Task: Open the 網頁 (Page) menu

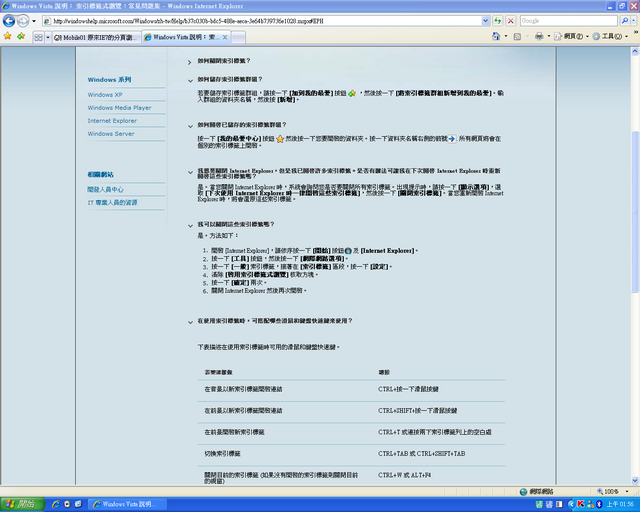Action: pyautogui.click(x=571, y=37)
